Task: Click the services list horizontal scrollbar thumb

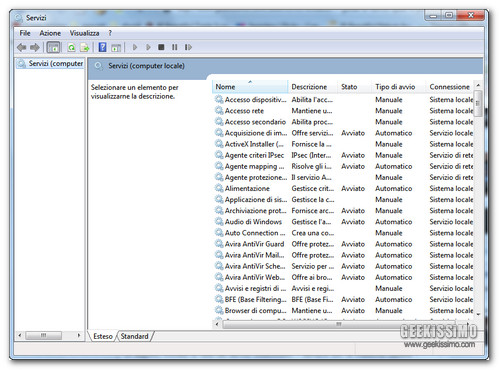Action: pyautogui.click(x=338, y=324)
